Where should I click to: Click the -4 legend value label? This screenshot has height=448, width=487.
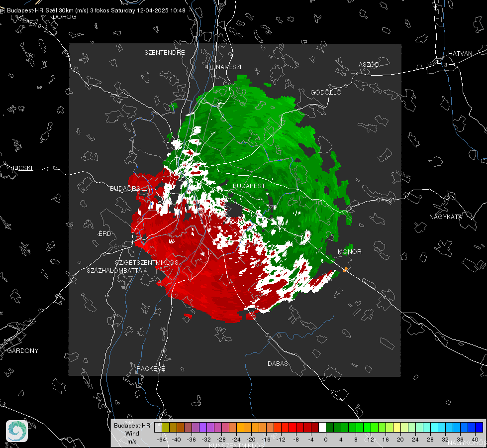310,440
